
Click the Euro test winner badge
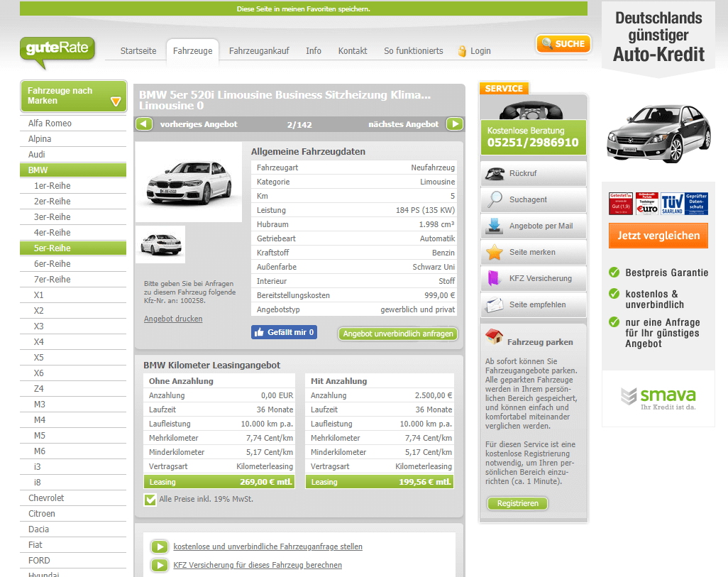646,204
